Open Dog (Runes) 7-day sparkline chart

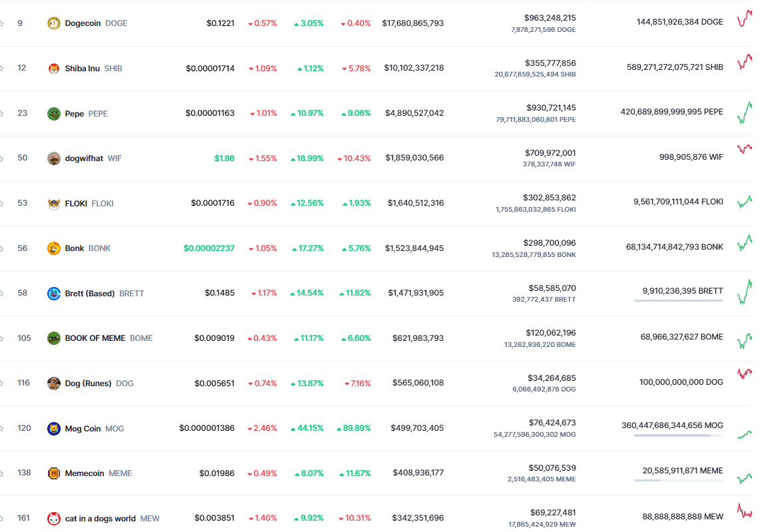point(745,374)
